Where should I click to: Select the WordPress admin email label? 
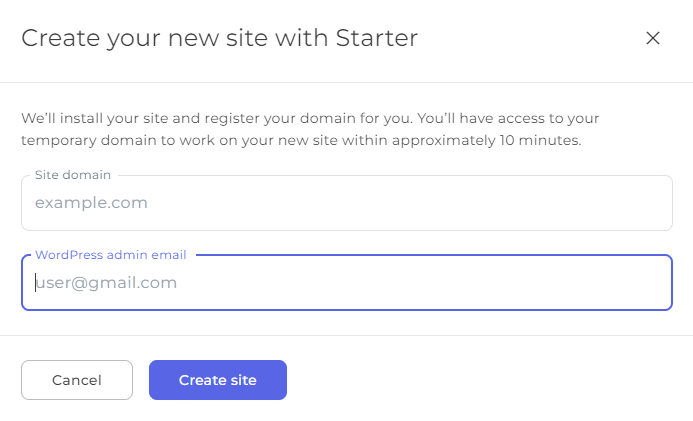coord(110,255)
